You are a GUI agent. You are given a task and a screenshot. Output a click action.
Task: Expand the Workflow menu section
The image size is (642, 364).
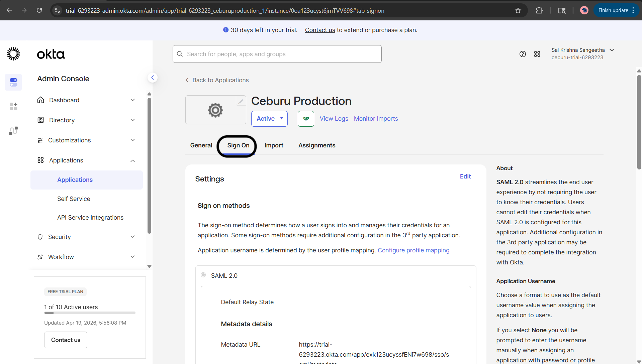click(x=133, y=257)
